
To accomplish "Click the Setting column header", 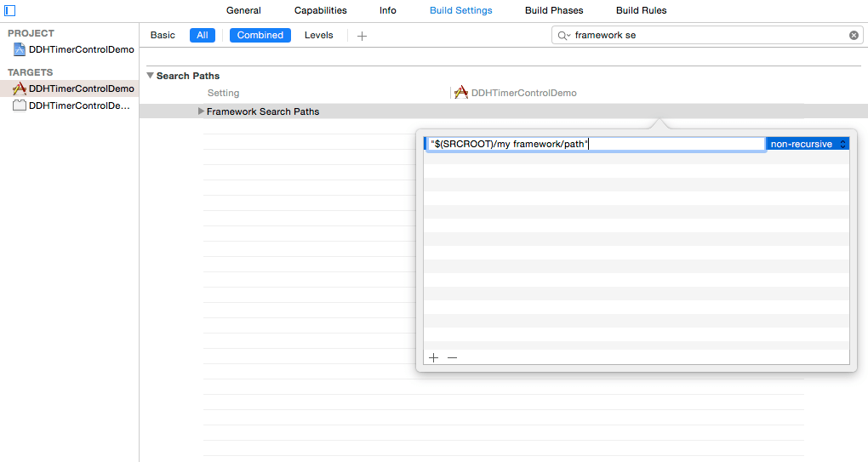I will coord(223,93).
